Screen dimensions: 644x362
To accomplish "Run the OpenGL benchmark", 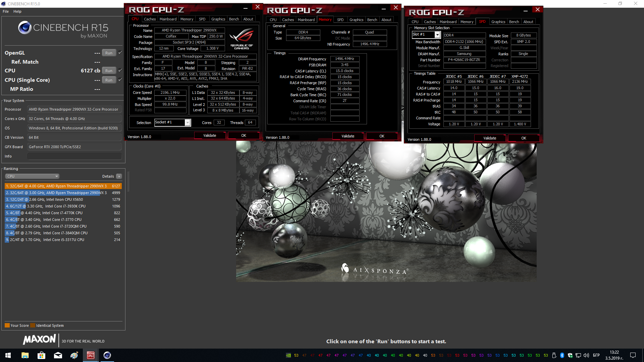I will click(109, 53).
